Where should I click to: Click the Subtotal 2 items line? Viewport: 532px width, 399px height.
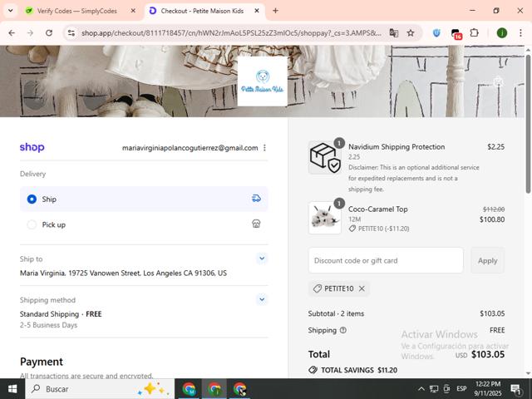406,313
